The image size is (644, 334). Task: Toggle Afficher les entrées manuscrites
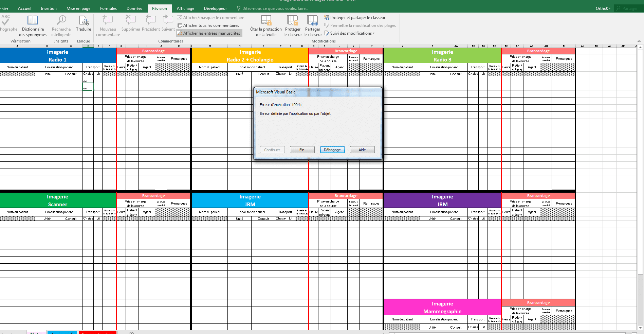pos(209,33)
